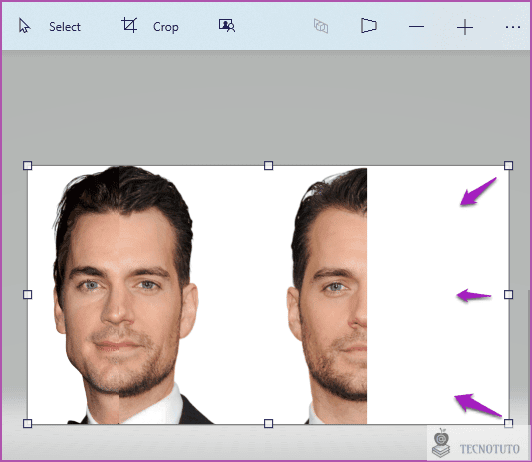
Task: Toggle the mixed reality flag icon
Action: (x=368, y=26)
